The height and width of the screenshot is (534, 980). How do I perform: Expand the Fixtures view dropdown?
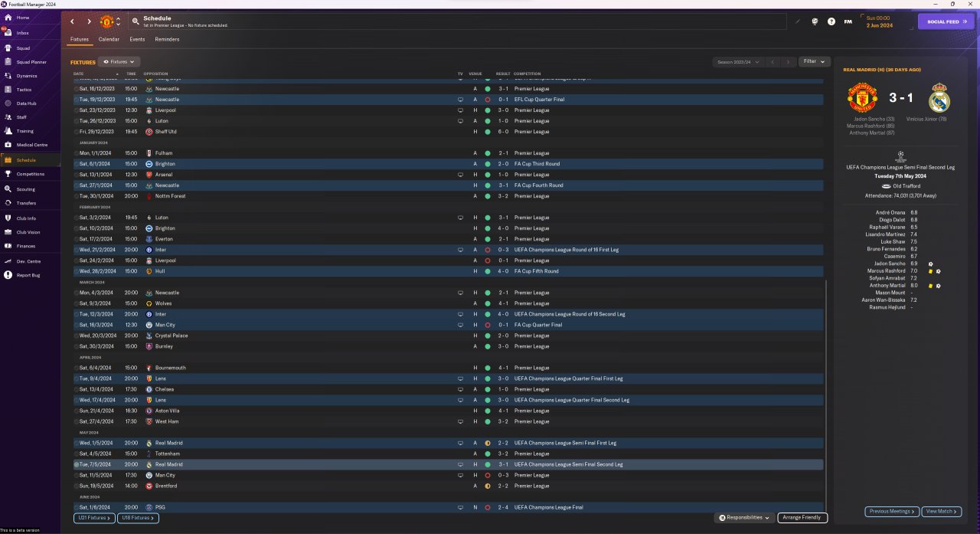pos(120,61)
